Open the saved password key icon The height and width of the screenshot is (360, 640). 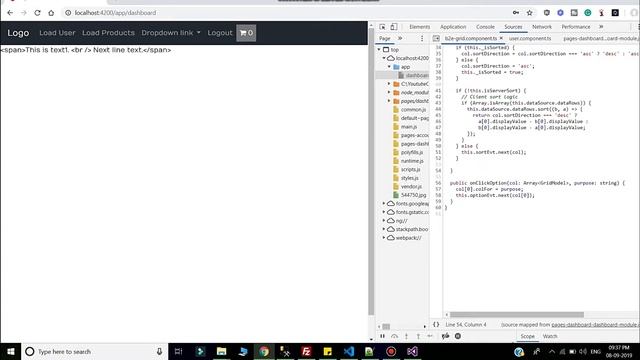coord(516,13)
